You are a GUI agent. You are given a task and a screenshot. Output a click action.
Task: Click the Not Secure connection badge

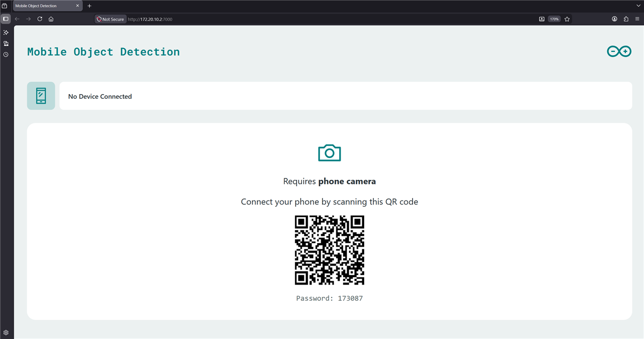tap(110, 19)
